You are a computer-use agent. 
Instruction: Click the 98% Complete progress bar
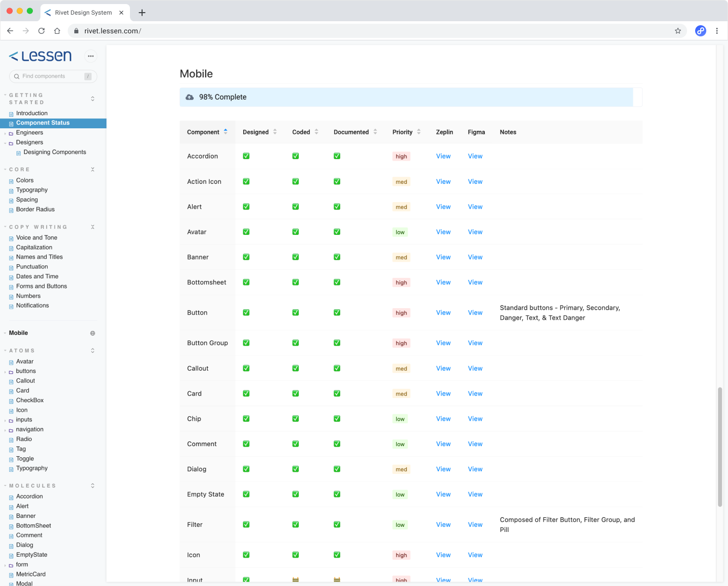tap(411, 97)
